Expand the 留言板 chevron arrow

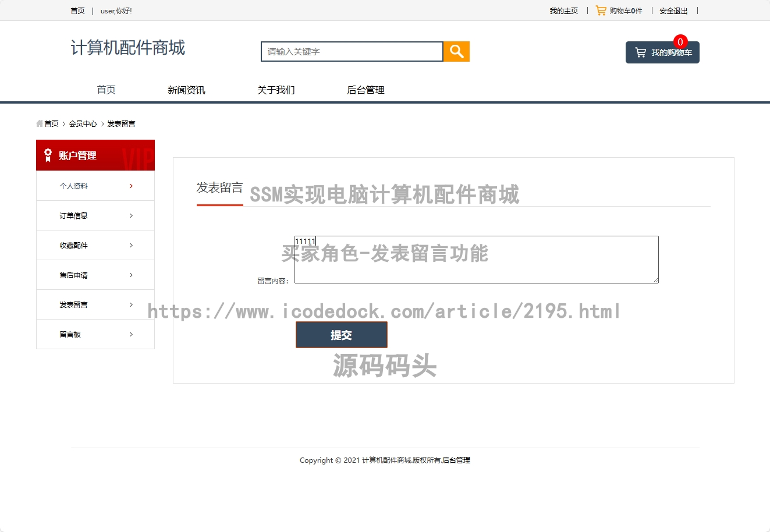pos(131,335)
